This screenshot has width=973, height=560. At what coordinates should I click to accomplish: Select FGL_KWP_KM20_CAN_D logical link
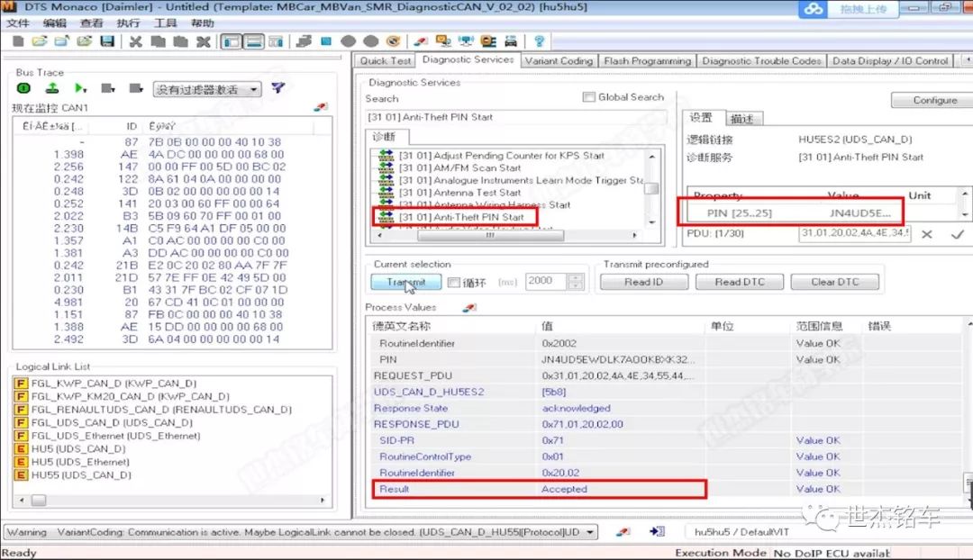click(130, 396)
